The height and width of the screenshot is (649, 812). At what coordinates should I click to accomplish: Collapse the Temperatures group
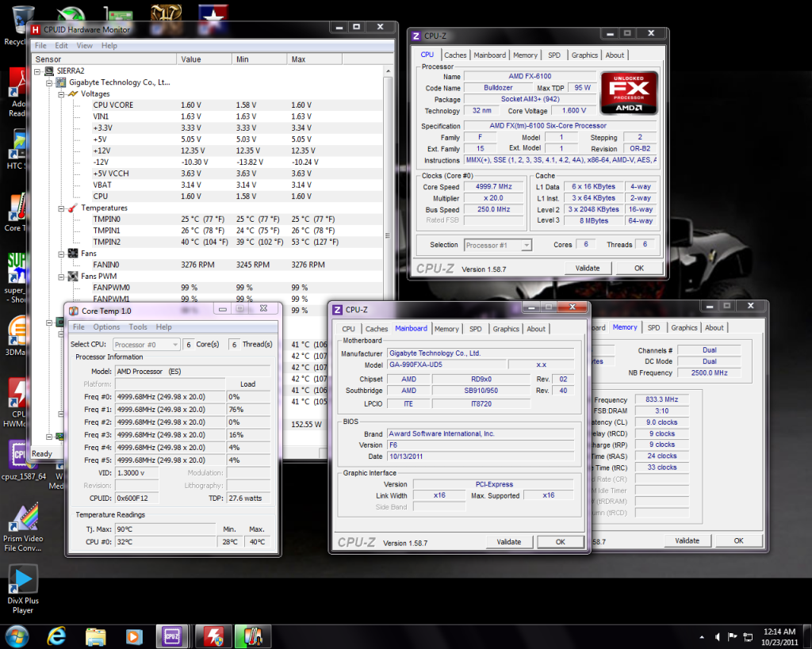[x=61, y=208]
